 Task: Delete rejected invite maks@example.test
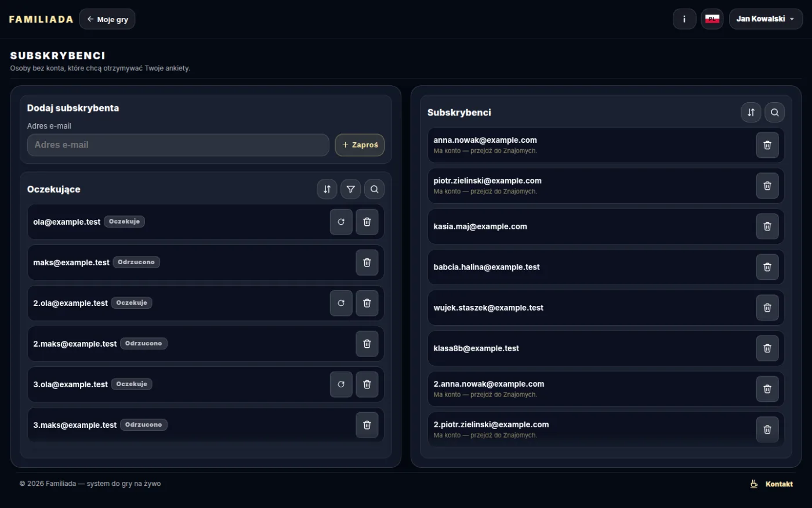coord(367,262)
